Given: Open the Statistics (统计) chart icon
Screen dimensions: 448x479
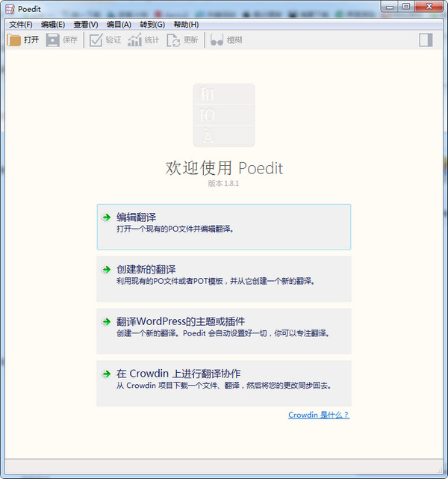Looking at the screenshot, I should pos(134,40).
